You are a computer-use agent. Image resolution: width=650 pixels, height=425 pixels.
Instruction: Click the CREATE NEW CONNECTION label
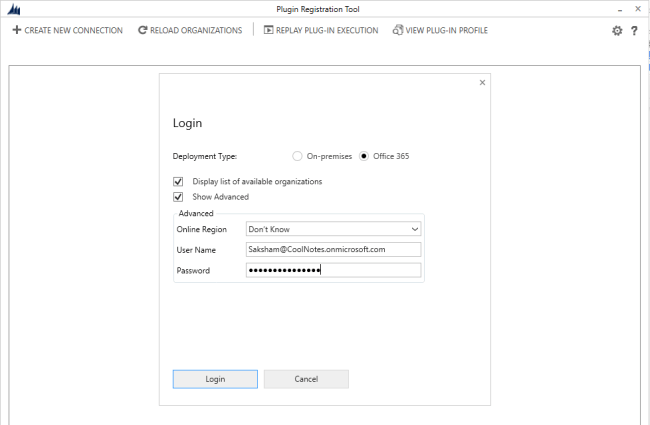(73, 30)
